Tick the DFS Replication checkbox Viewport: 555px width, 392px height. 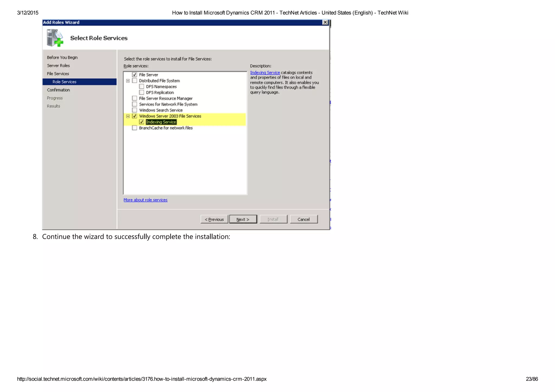(x=141, y=92)
